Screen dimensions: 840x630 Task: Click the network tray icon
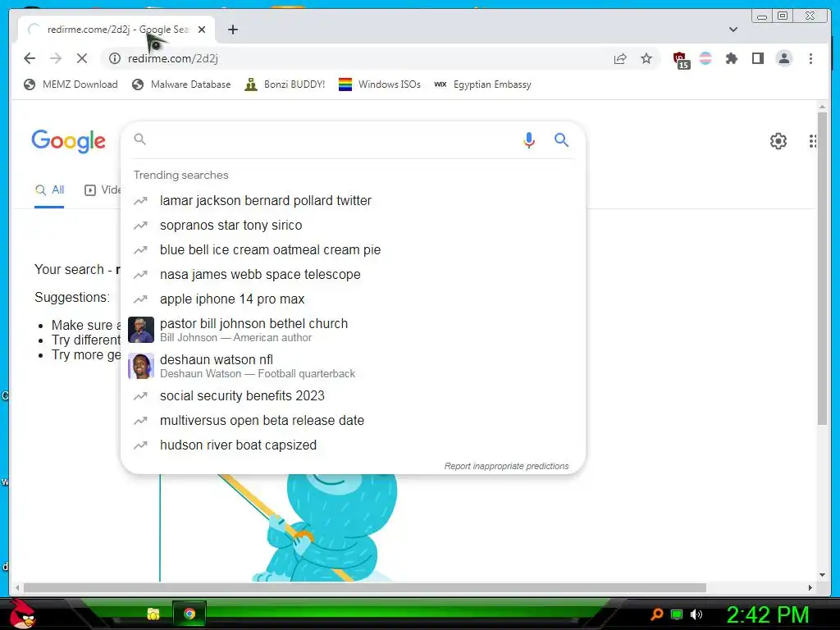[677, 614]
